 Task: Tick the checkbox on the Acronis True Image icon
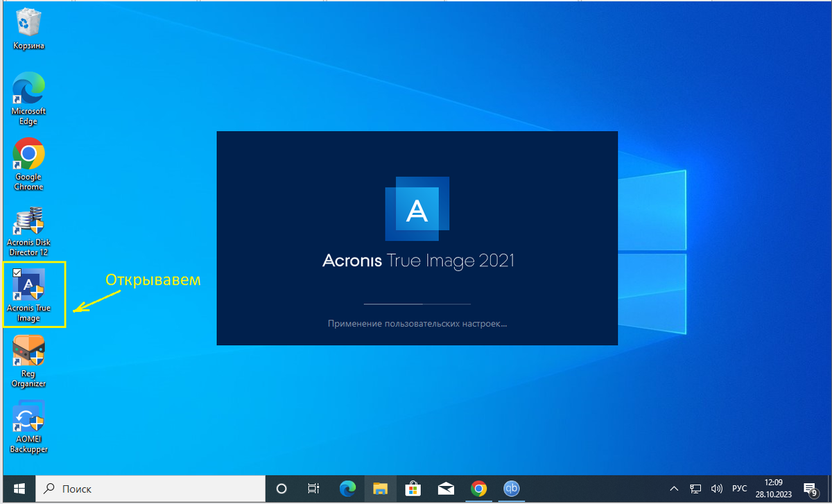(17, 273)
